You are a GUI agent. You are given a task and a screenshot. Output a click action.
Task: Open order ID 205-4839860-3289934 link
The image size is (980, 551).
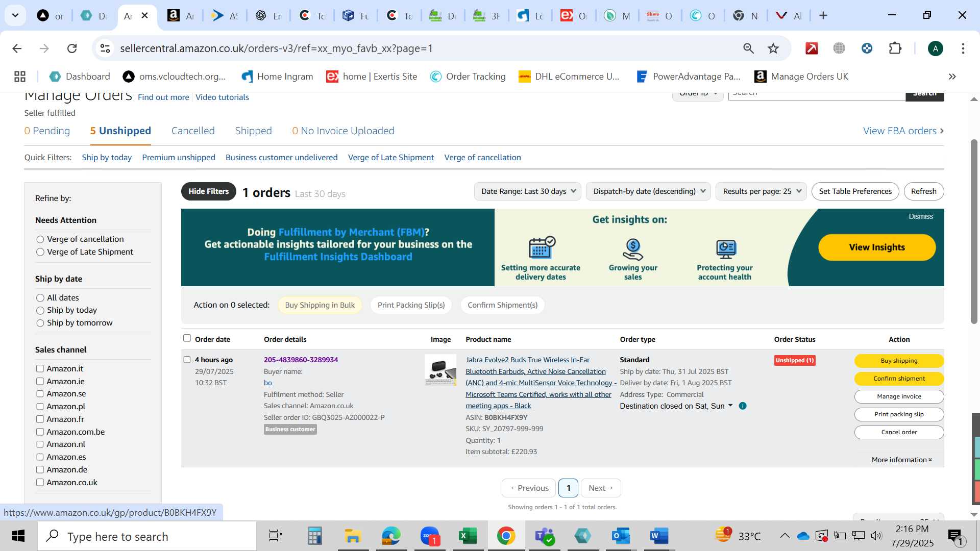coord(301,360)
